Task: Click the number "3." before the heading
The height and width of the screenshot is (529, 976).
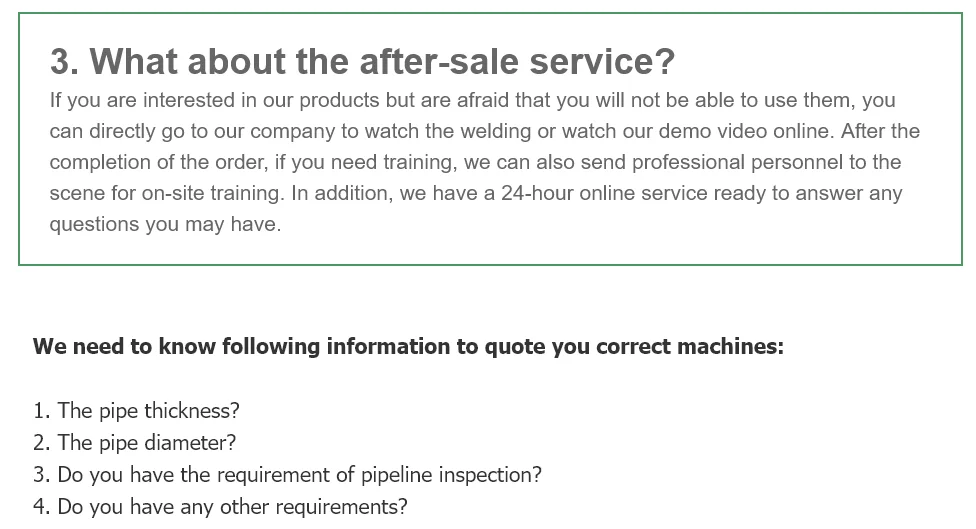Action: pos(64,62)
